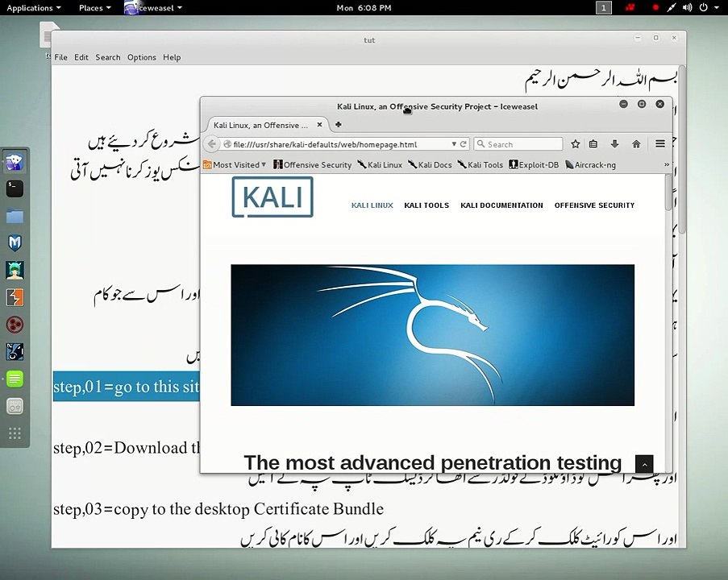Screen dimensions: 728x580
Task: Open Offensive Security bookmark
Action: (x=313, y=164)
